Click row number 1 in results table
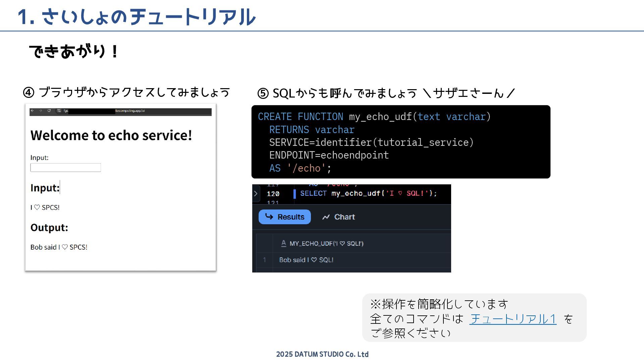The width and height of the screenshot is (644, 362). pos(264,260)
